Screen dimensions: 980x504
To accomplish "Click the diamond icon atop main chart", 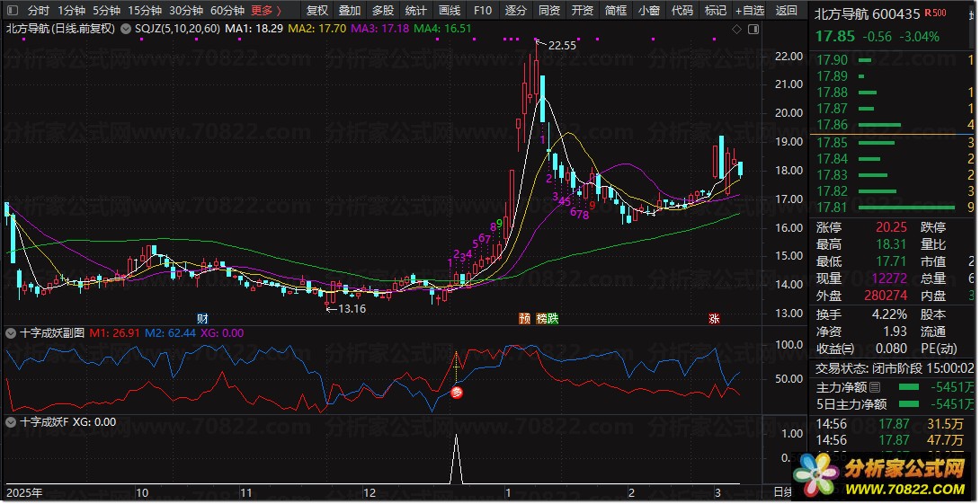I will click(736, 29).
